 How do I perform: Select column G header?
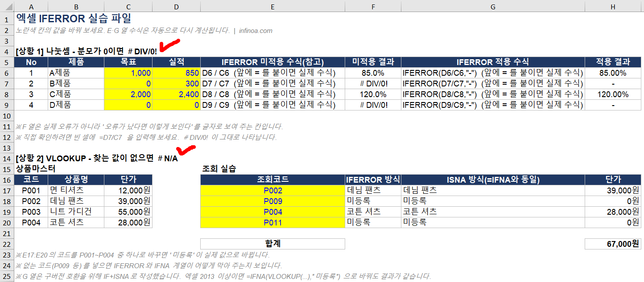pyautogui.click(x=493, y=7)
